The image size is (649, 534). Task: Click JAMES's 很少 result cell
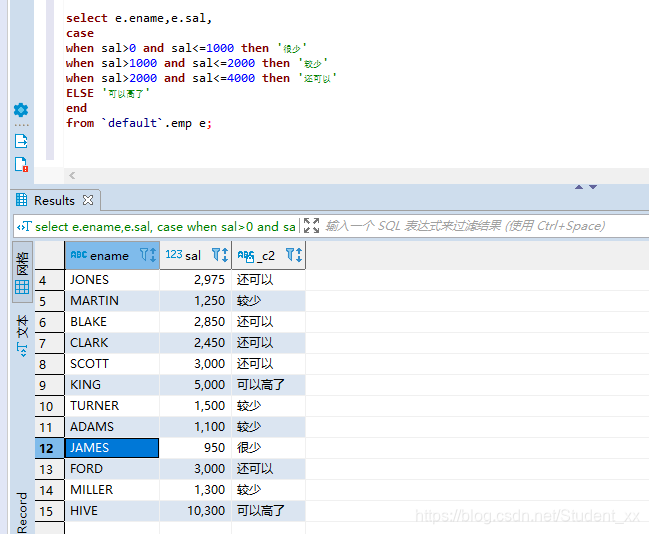point(268,448)
